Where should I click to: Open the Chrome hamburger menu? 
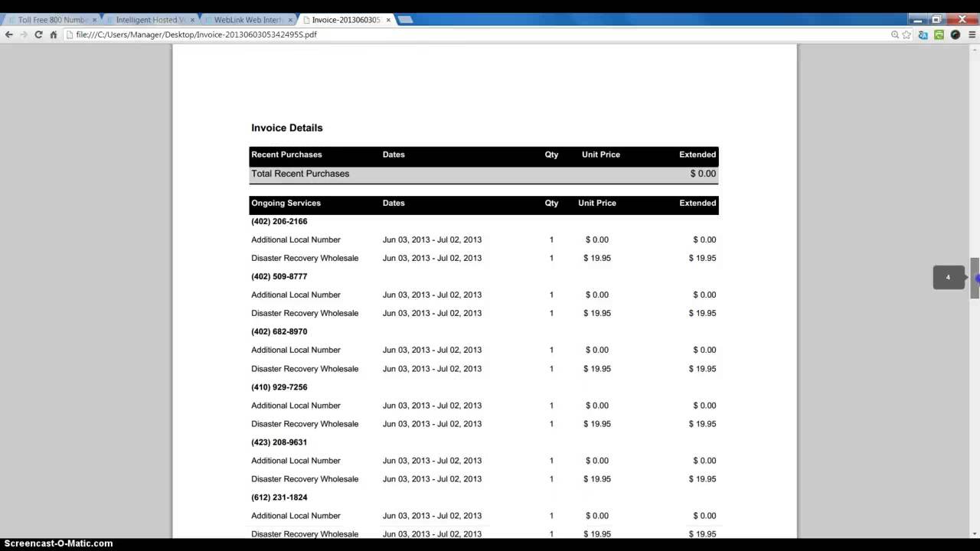point(972,34)
